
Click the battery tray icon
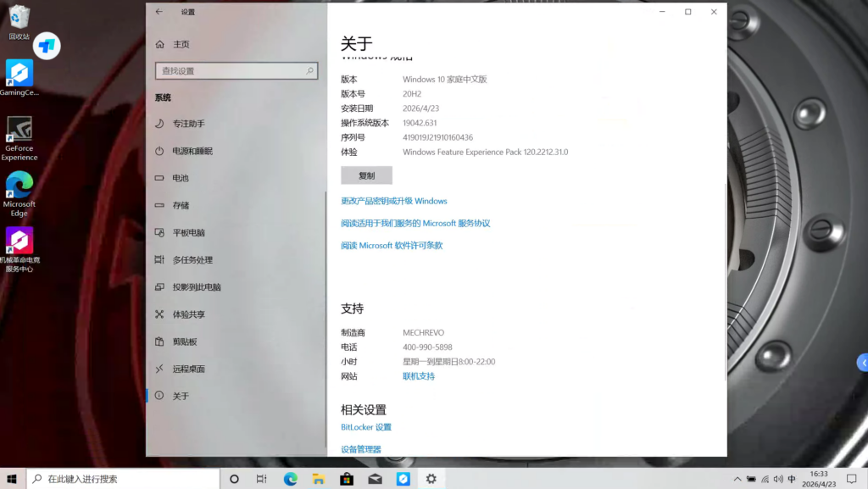[751, 479]
